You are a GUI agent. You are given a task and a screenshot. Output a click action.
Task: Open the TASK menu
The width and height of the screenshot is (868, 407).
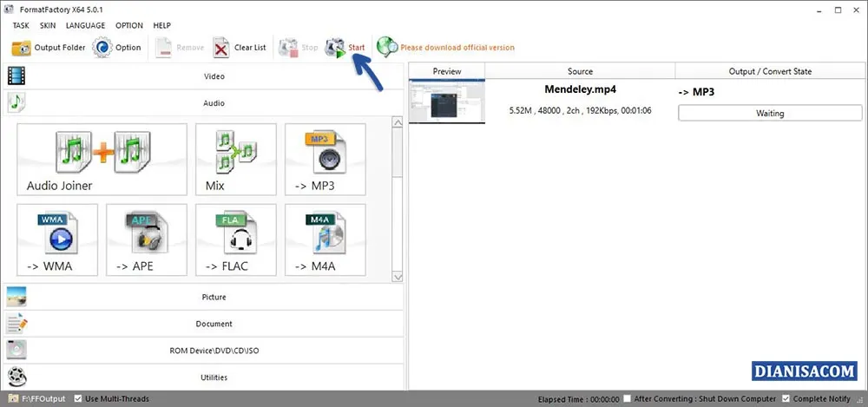pyautogui.click(x=21, y=25)
